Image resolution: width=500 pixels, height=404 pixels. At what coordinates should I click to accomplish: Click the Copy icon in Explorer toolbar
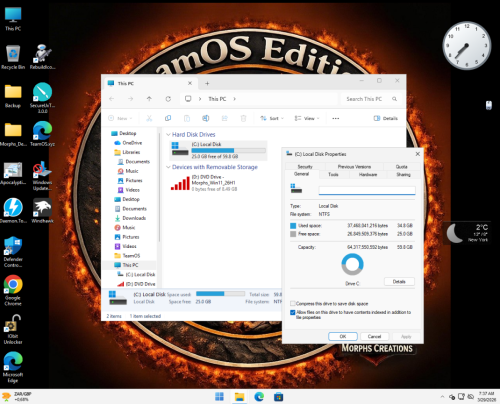168,118
